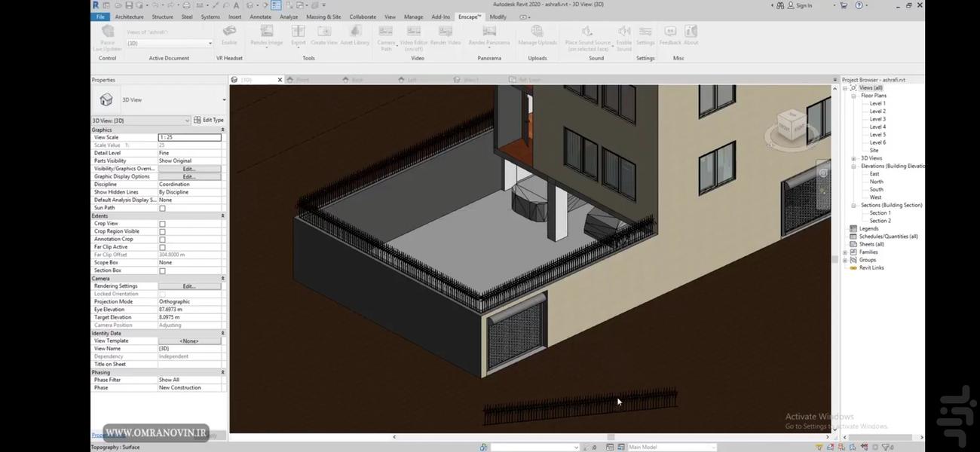Expand the 3D Views tree node
980x452 pixels.
click(x=853, y=158)
